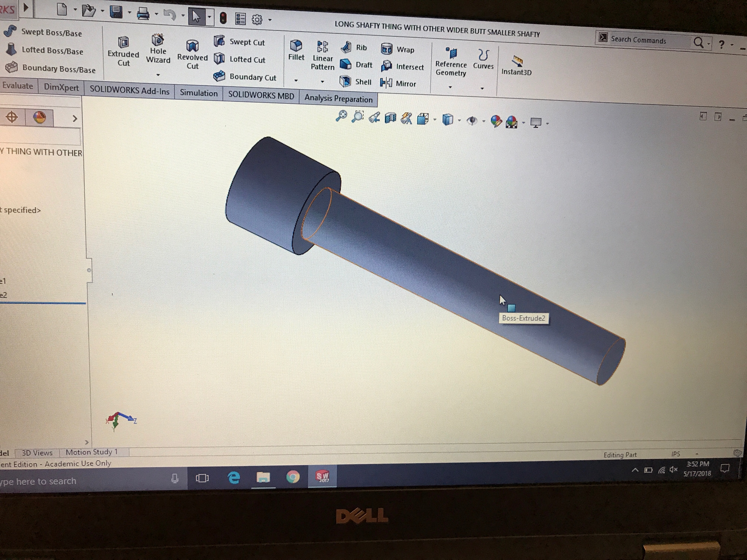Click the Extruded Cut tool icon
The height and width of the screenshot is (560, 747).
coord(123,43)
